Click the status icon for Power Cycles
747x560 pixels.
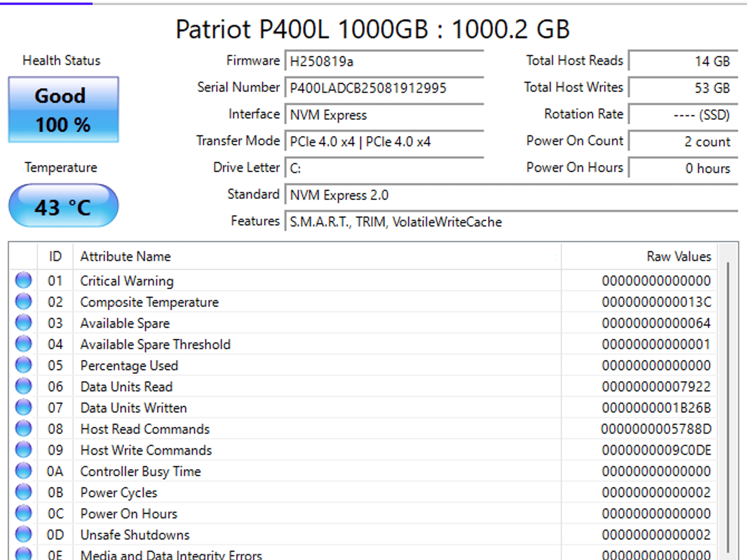24,492
